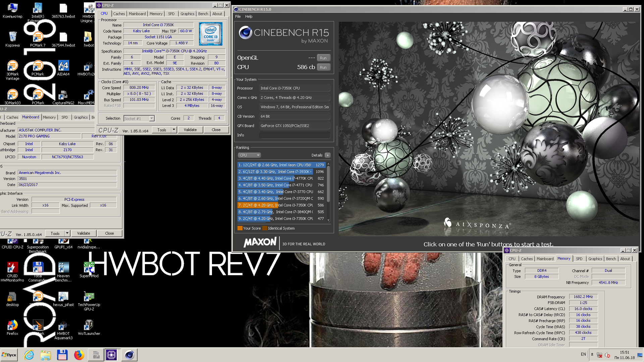The image size is (644, 362).
Task: Open the hexus_pifast desktop icon
Action: [63, 299]
